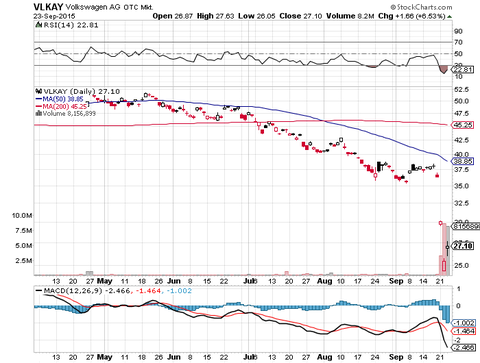Click the MA(200) 45.25 legend entry

[61, 106]
